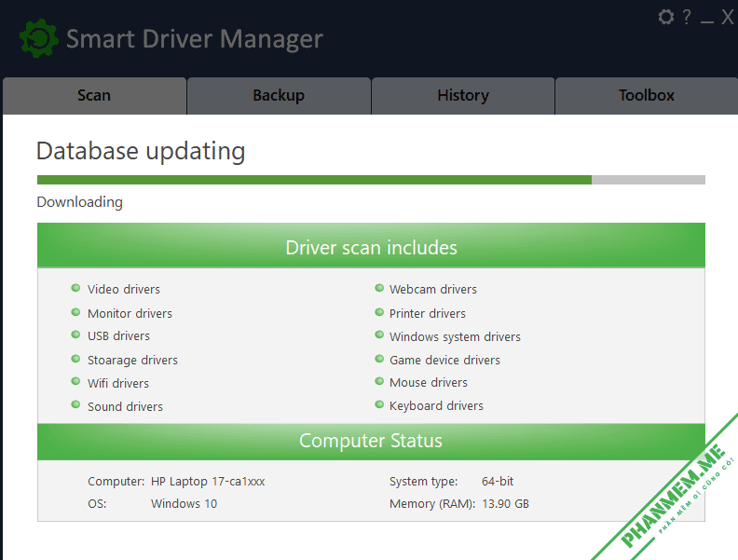Click the Smart Driver Manager title text

click(195, 39)
